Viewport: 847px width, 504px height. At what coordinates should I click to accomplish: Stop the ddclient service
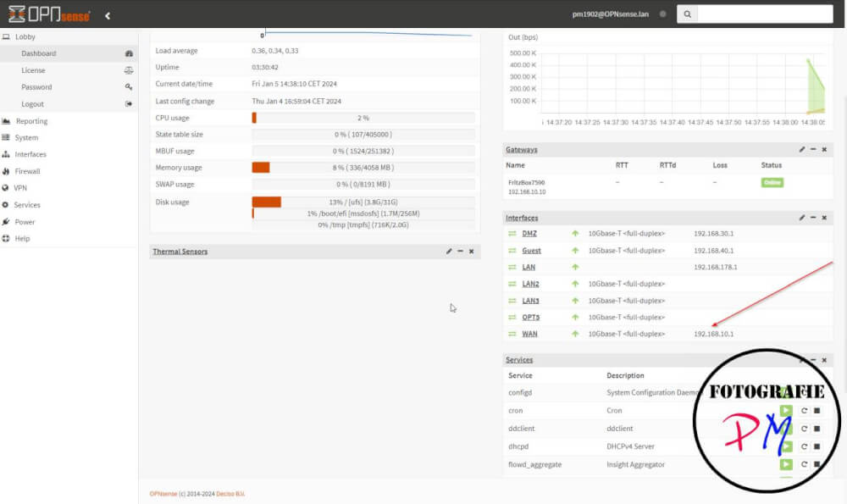point(817,429)
